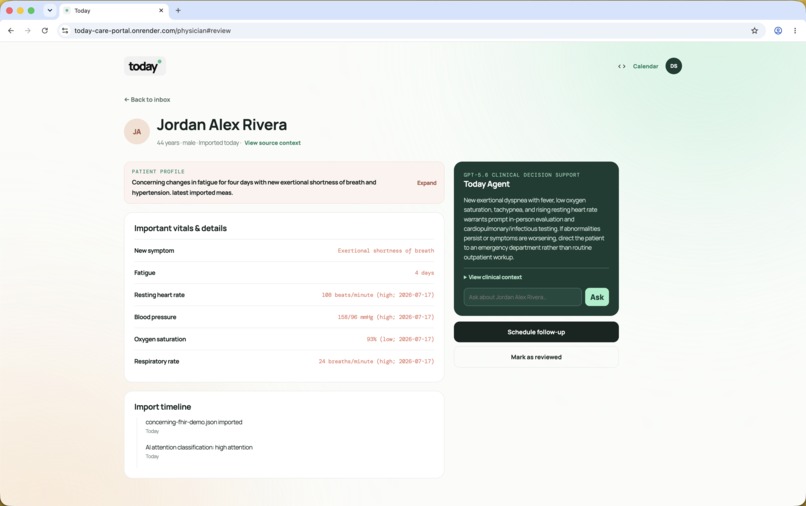Click the Blood pressure label
Image resolution: width=806 pixels, height=506 pixels.
pyautogui.click(x=155, y=317)
